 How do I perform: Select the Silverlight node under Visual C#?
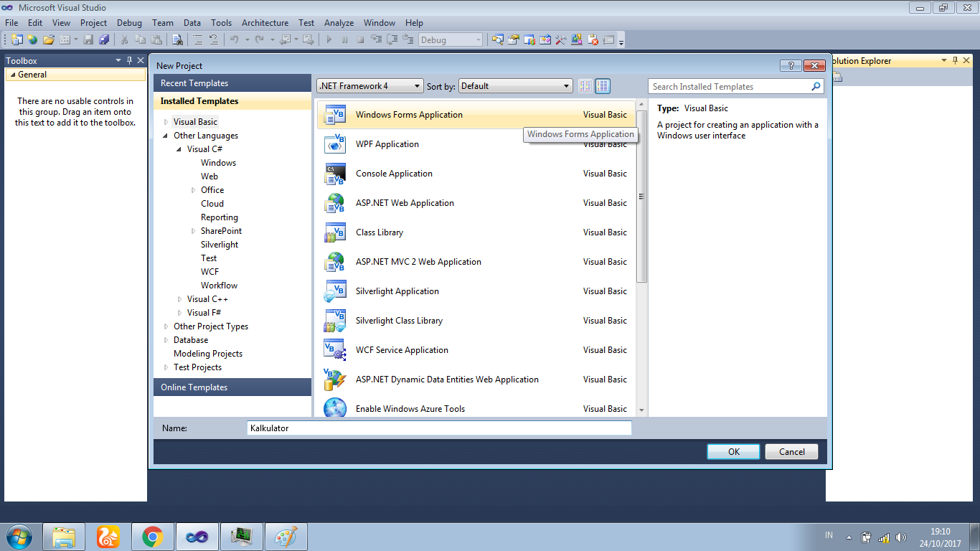220,245
